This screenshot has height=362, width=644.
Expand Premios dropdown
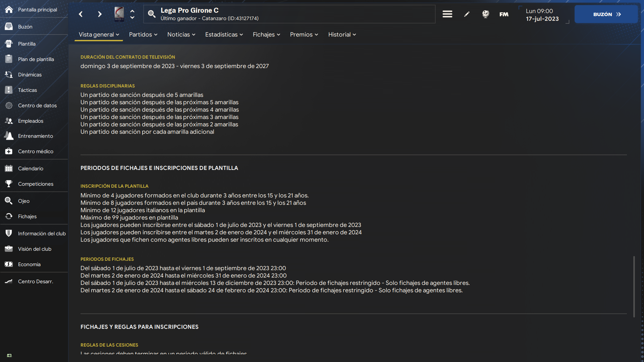[x=304, y=35]
